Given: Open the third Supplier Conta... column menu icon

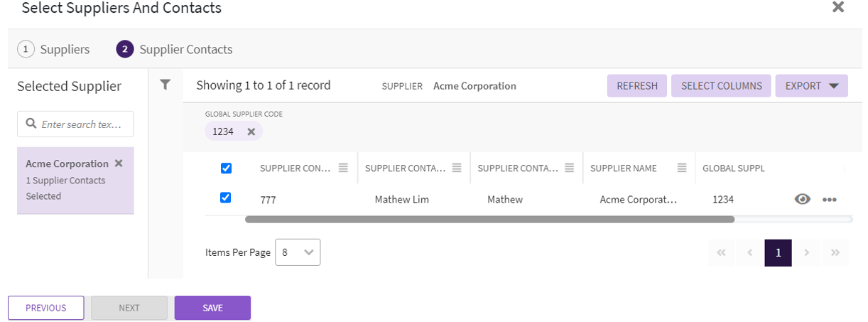Looking at the screenshot, I should (569, 168).
